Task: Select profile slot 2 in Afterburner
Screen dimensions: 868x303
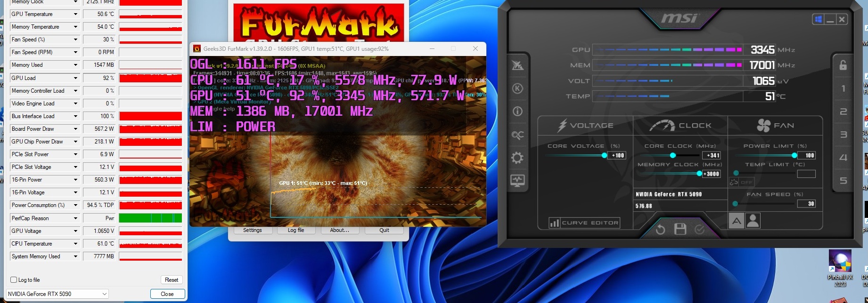Action: (843, 112)
